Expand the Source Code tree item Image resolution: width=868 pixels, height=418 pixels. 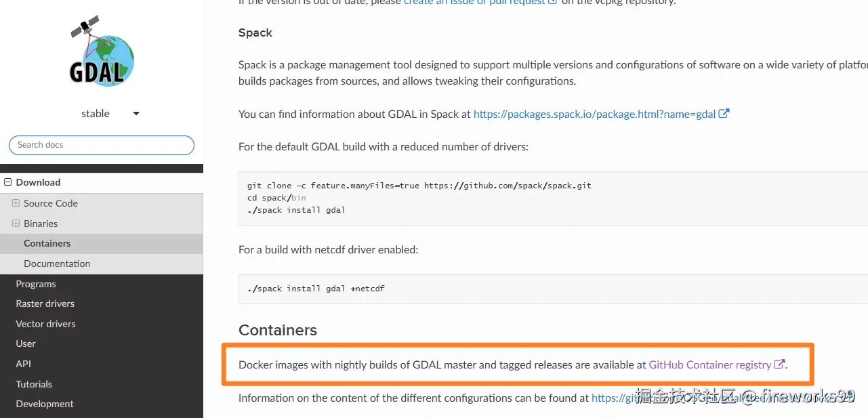(16, 203)
